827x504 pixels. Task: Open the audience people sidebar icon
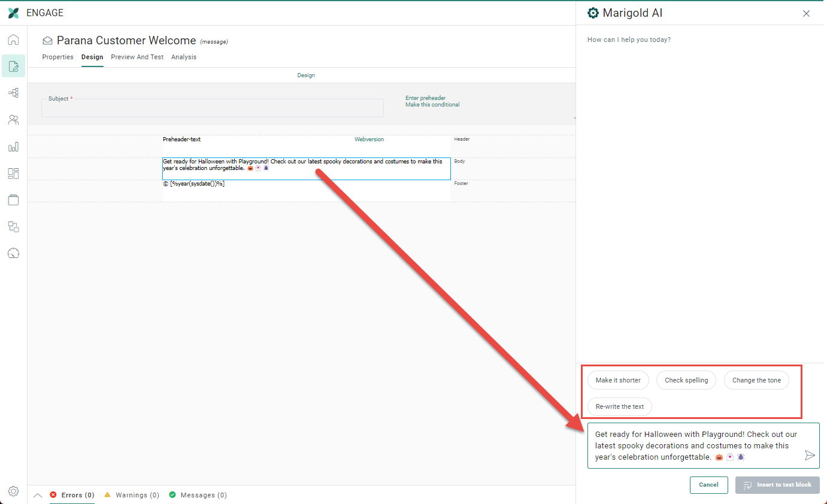(13, 120)
